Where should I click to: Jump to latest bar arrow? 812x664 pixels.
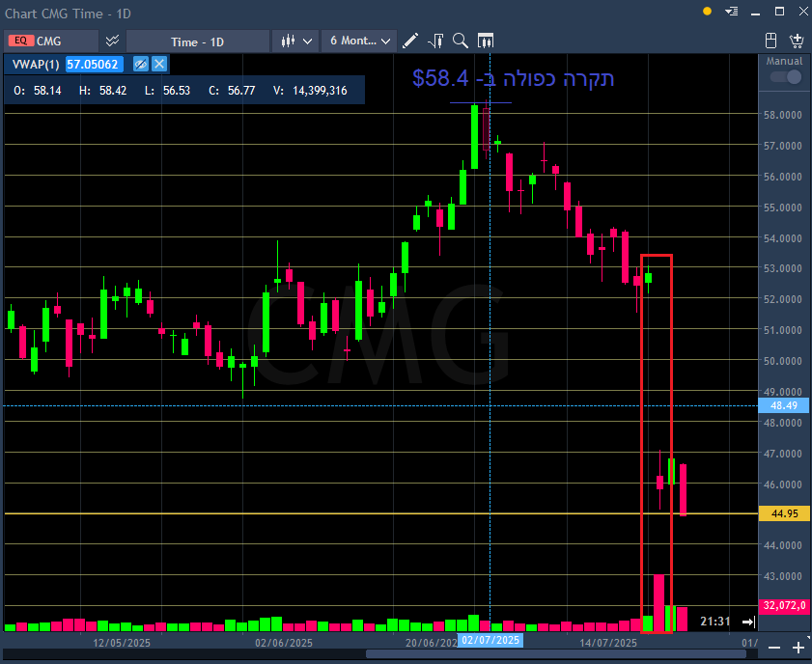749,622
